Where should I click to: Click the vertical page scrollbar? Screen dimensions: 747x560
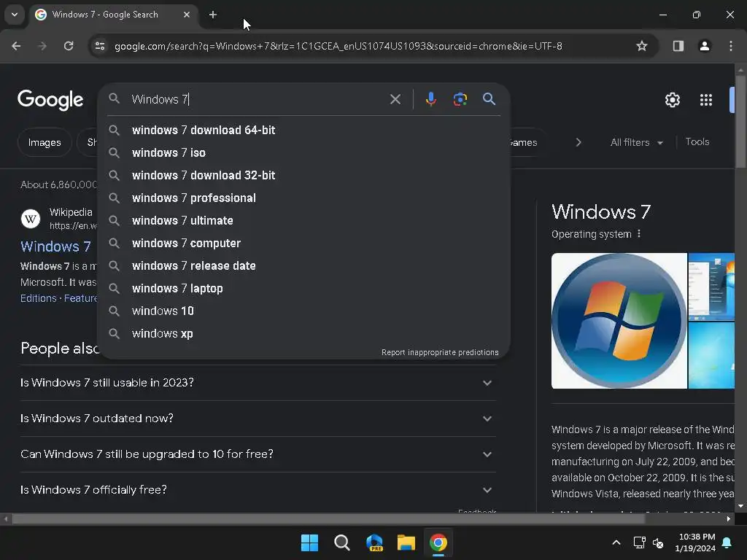point(740,122)
